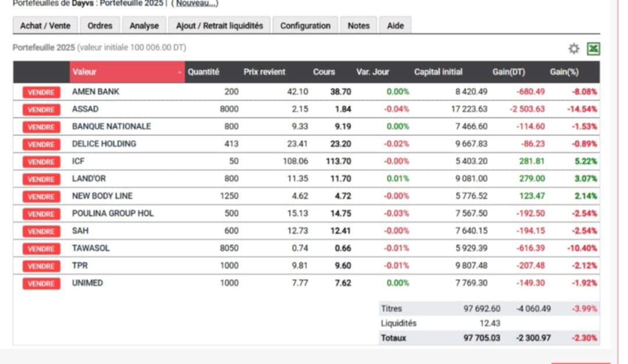628x364 pixels.
Task: Click VENDRE in the TPR row
Action: pos(41,266)
